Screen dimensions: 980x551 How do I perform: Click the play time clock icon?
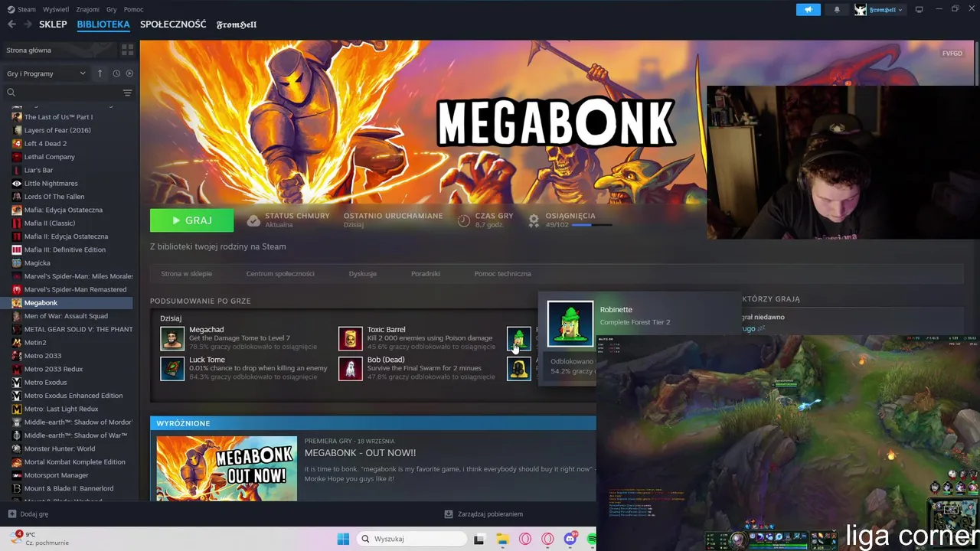[x=464, y=220]
